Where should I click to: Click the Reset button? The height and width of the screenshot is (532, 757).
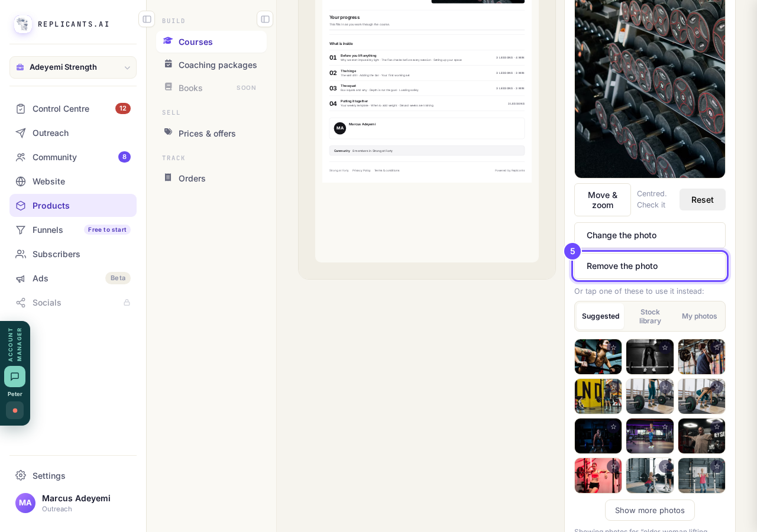[x=703, y=200]
